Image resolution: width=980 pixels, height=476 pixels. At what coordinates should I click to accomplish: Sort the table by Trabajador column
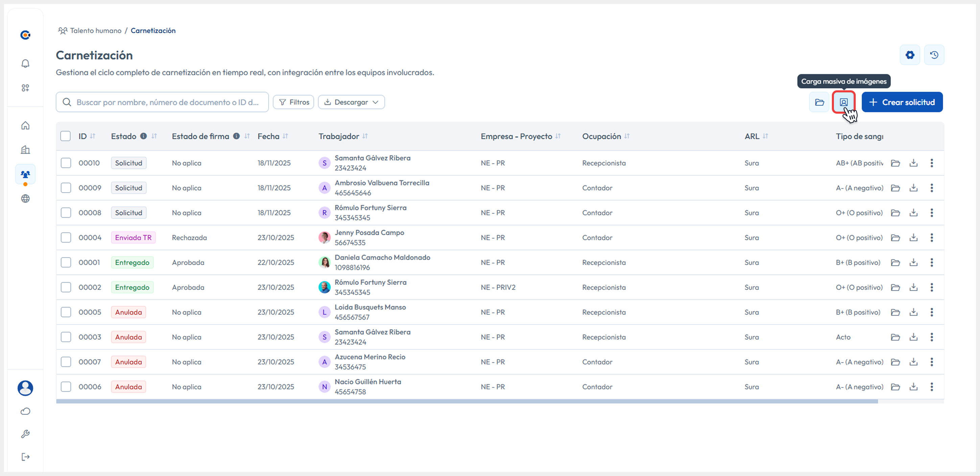[x=365, y=136]
